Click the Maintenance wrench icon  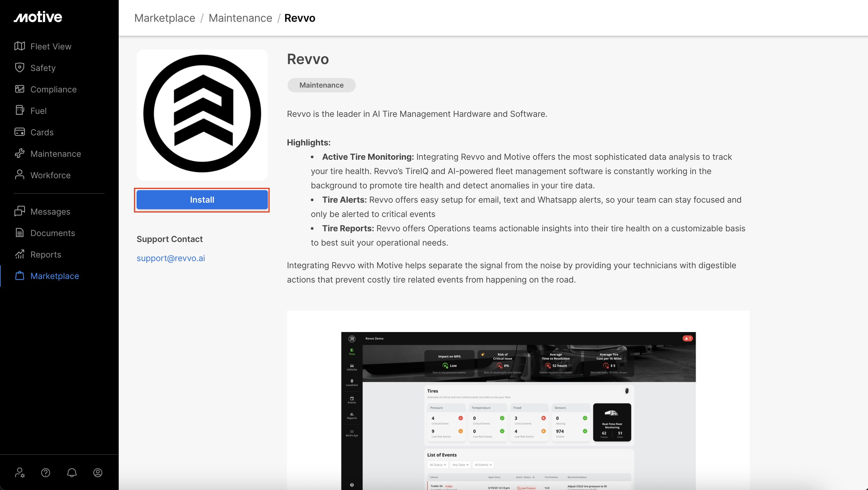point(20,153)
